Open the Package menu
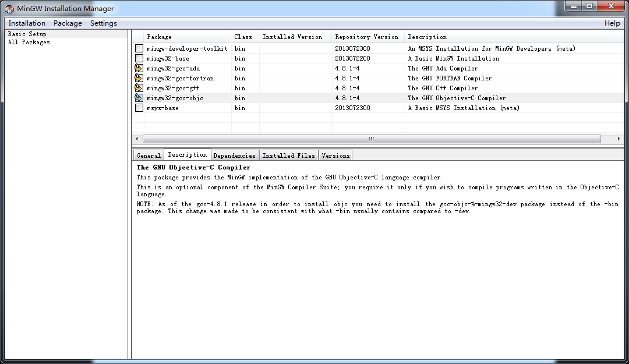Screen dimensions: 629x364 pos(68,23)
